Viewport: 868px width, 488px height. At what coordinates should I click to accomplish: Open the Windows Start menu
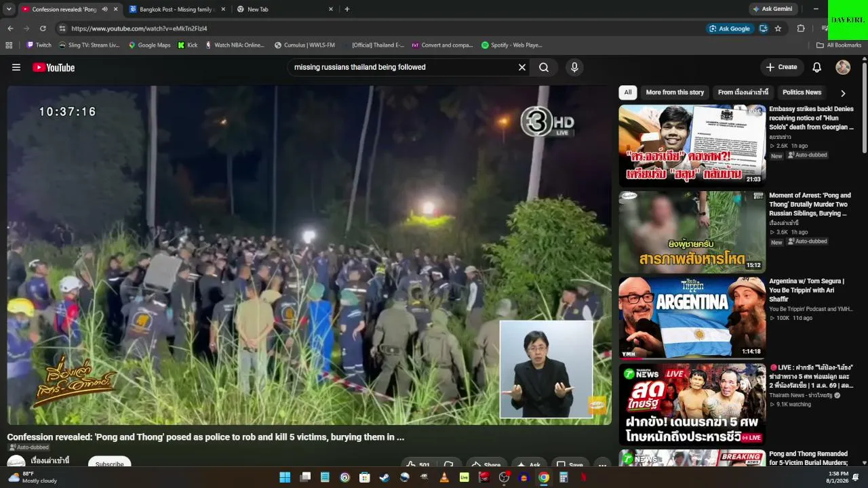pyautogui.click(x=285, y=477)
